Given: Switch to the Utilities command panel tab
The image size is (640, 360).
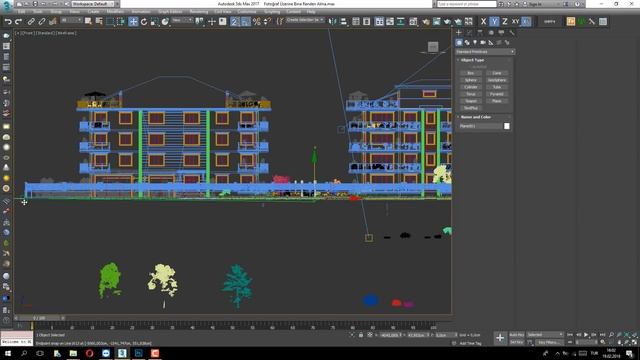Looking at the screenshot, I should point(512,33).
